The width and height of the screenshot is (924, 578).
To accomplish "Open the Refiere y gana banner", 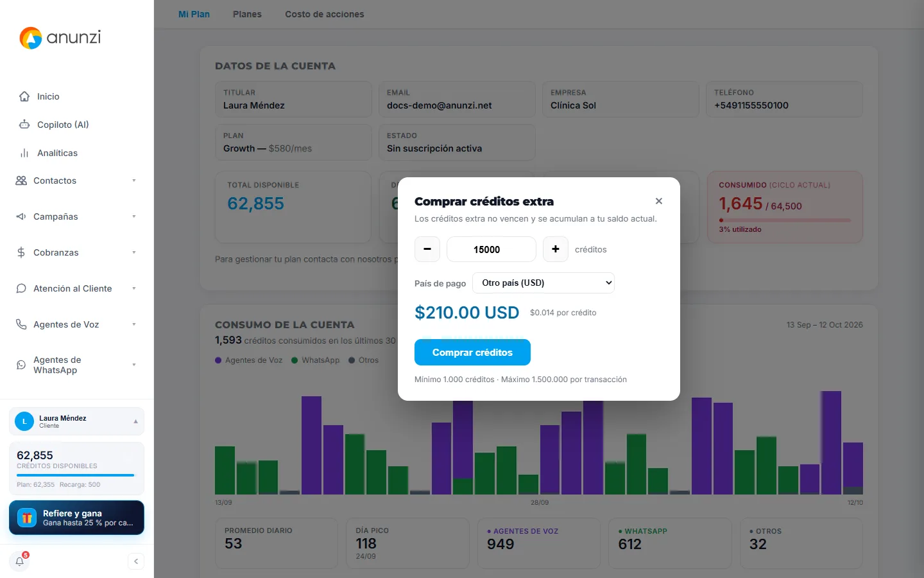I will click(x=76, y=518).
